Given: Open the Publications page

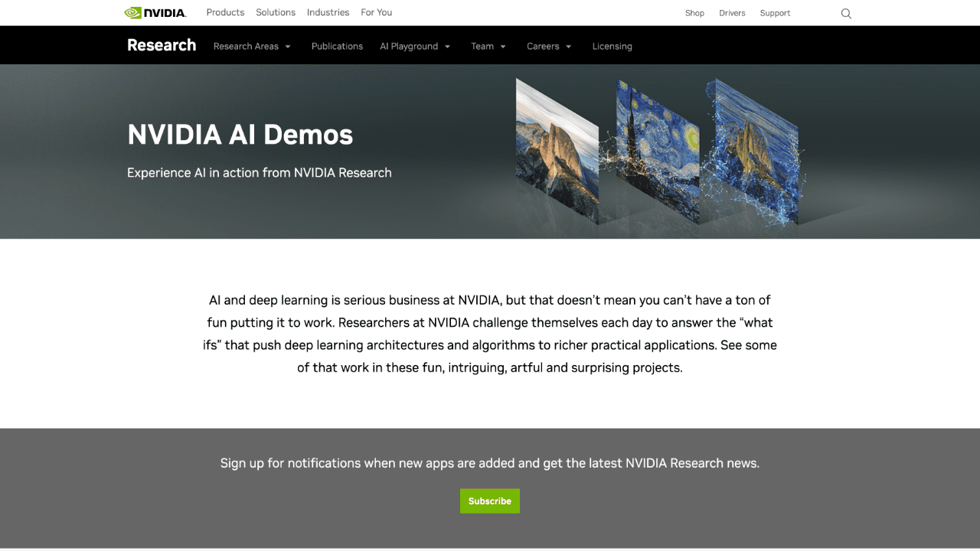Looking at the screenshot, I should tap(337, 46).
